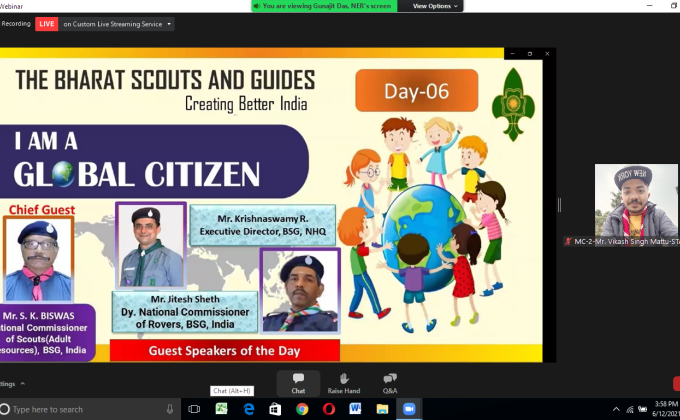Click the Chief Guest heading on slide
The height and width of the screenshot is (420, 680).
(x=42, y=210)
